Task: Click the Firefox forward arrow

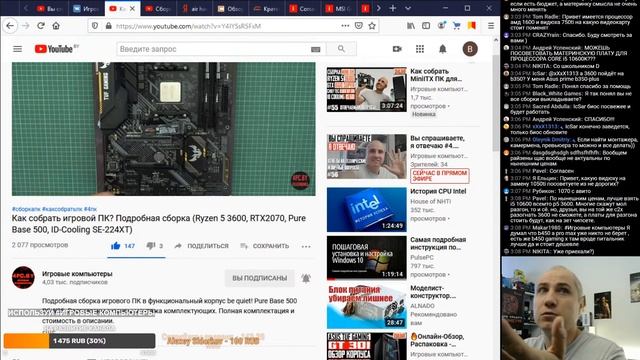Action: pyautogui.click(x=25, y=26)
